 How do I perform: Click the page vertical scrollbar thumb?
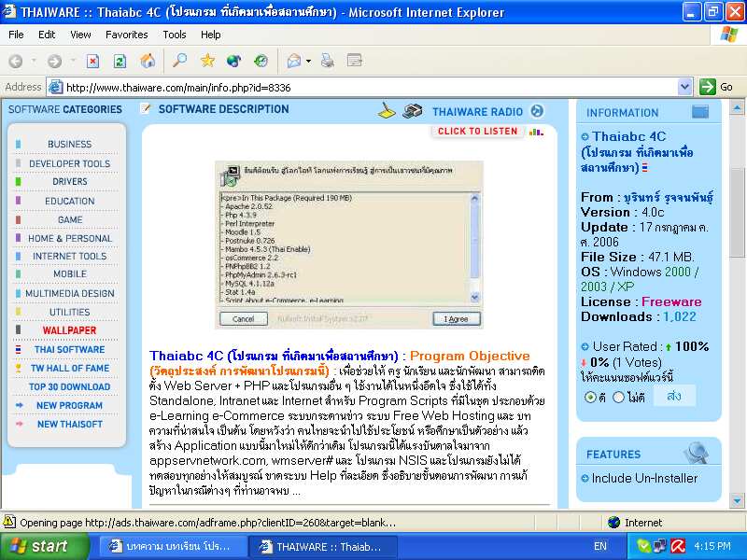click(x=737, y=212)
